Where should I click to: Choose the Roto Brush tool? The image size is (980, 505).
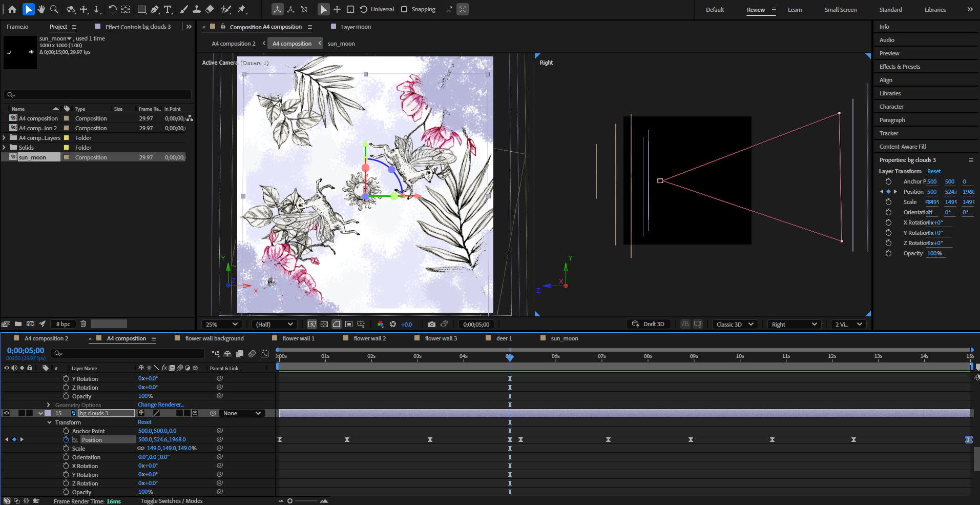(226, 9)
